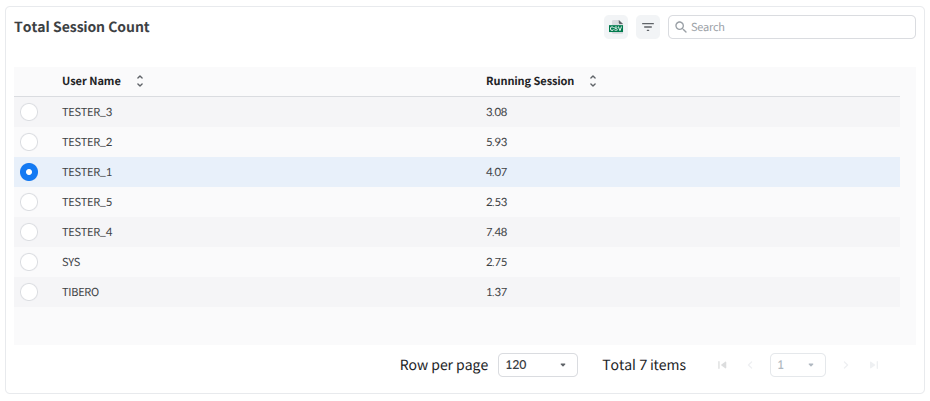The width and height of the screenshot is (930, 401).
Task: Choose the SYS row radio button
Action: coord(29,262)
